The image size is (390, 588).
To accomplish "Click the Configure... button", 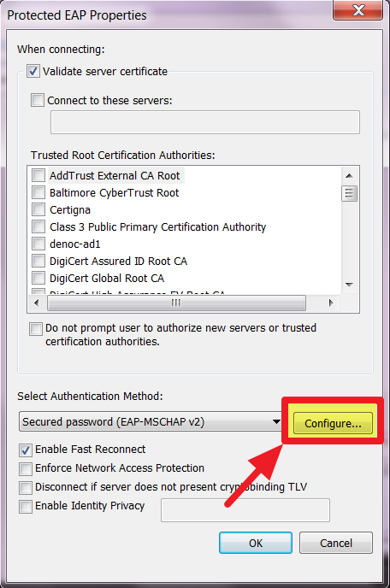I will (333, 423).
